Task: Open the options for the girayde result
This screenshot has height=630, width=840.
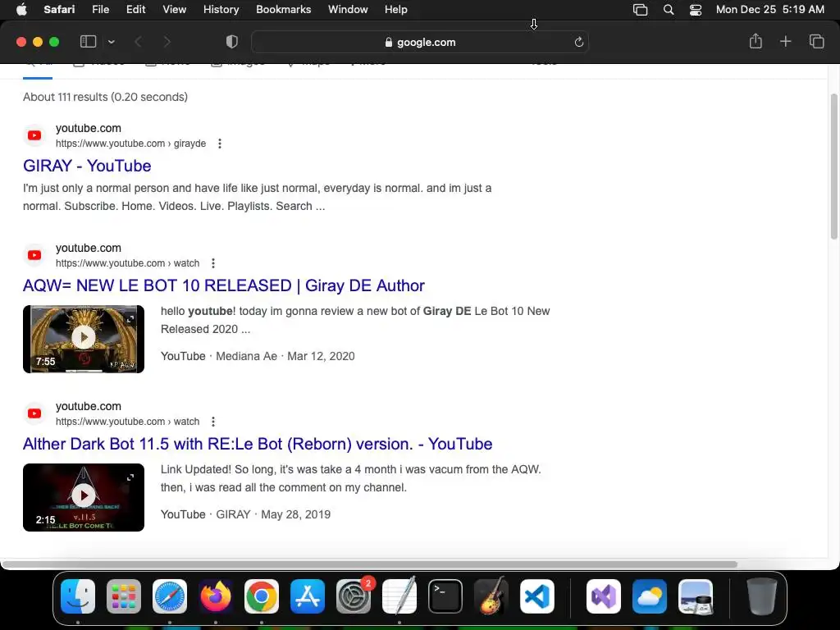Action: click(220, 144)
